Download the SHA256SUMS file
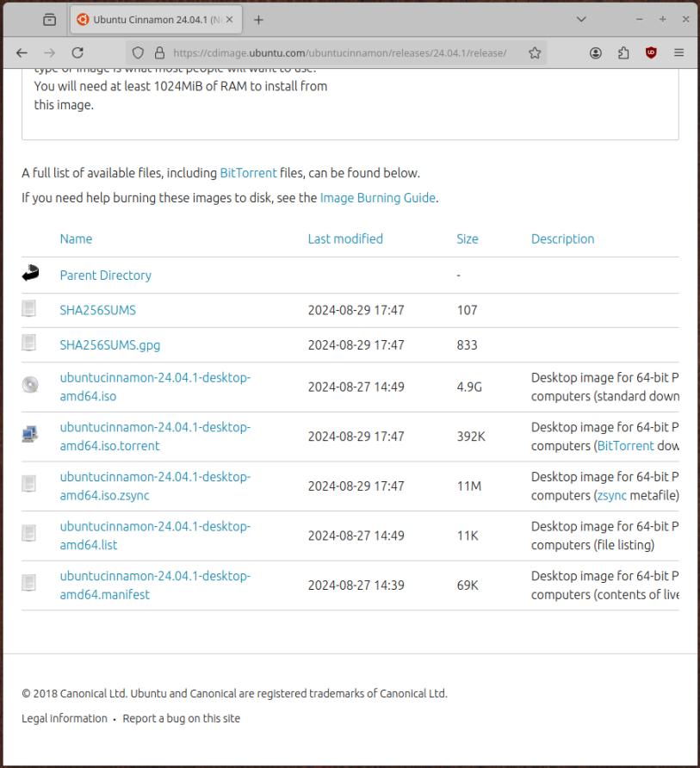Viewport: 700px width, 768px height. (97, 310)
